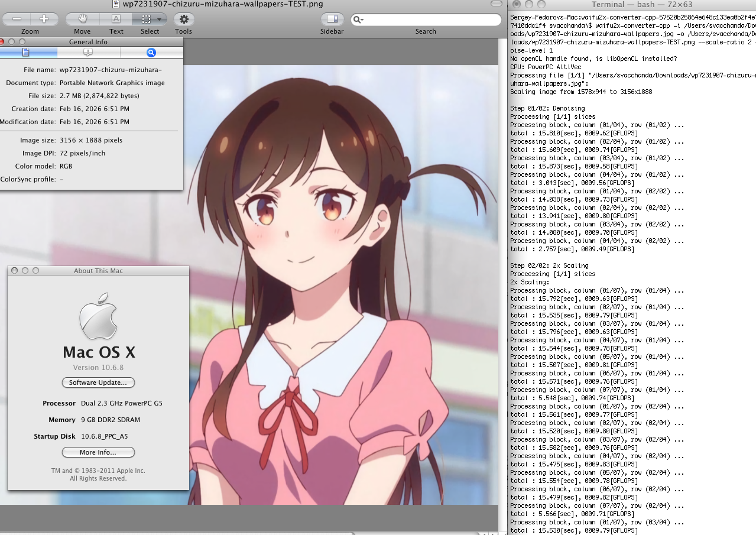Click 'Scaling image from 1578x944 to 3156x1888' line
Screen dimensions: 756x535
(581, 92)
